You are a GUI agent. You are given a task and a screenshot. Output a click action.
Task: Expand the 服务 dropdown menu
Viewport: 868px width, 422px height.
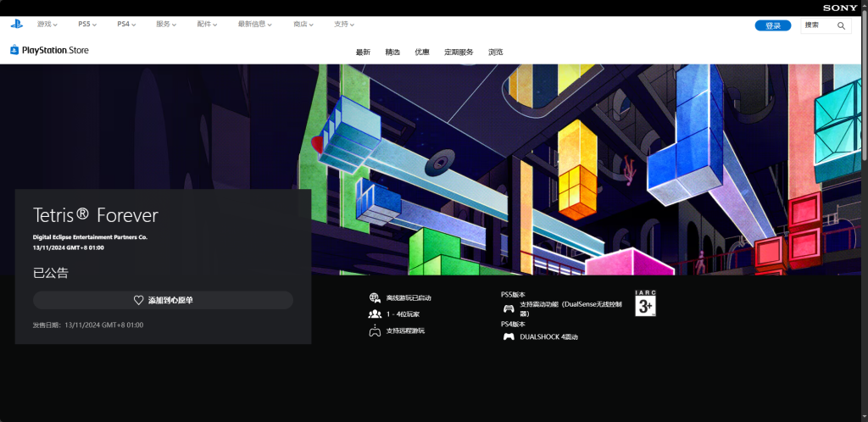coord(167,25)
